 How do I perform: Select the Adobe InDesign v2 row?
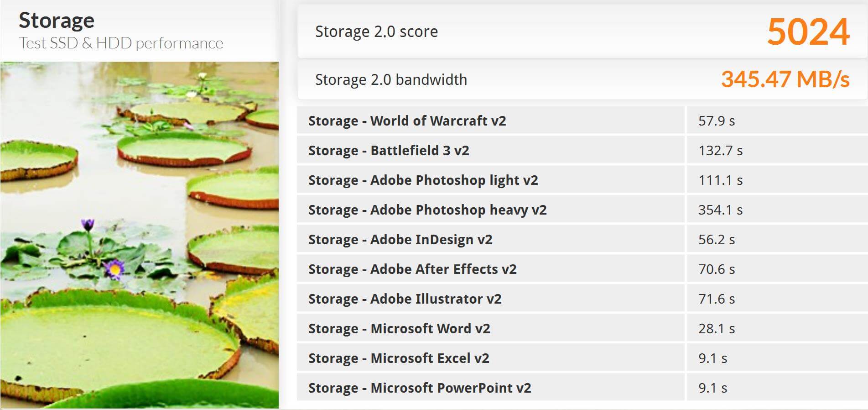400,239
